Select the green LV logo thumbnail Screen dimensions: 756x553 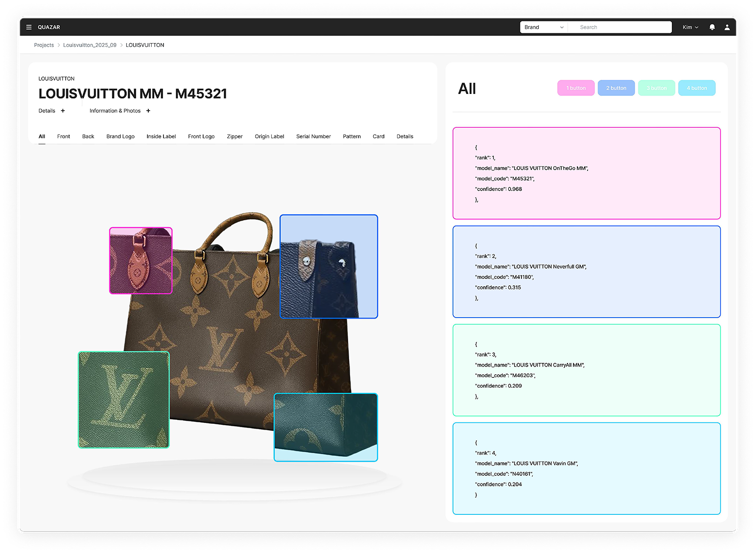[124, 400]
